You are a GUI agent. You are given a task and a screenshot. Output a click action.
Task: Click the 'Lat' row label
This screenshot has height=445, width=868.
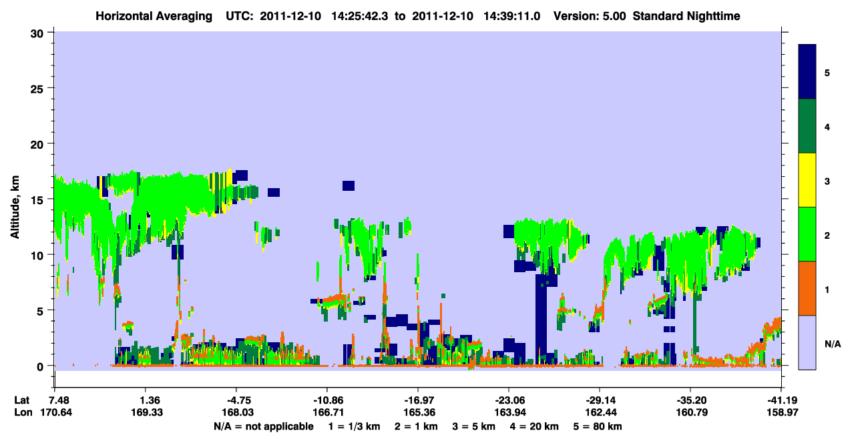tap(22, 400)
